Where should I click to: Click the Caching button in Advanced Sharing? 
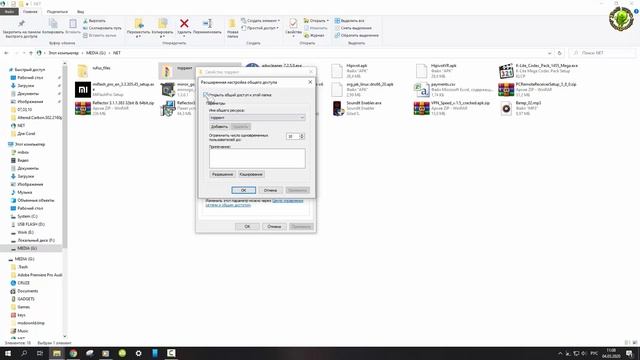click(x=251, y=174)
